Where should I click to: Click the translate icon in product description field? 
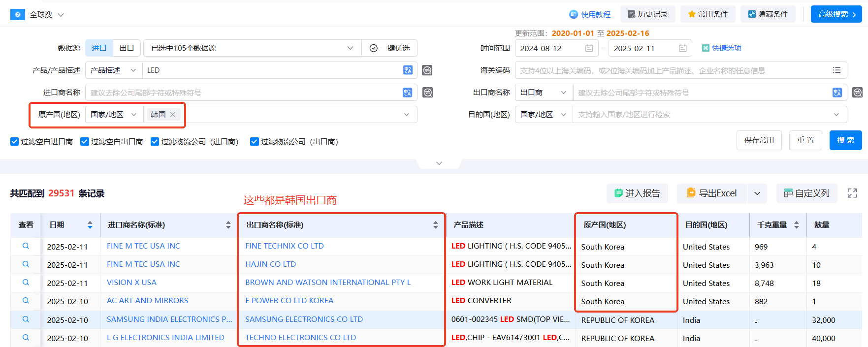pyautogui.click(x=408, y=70)
